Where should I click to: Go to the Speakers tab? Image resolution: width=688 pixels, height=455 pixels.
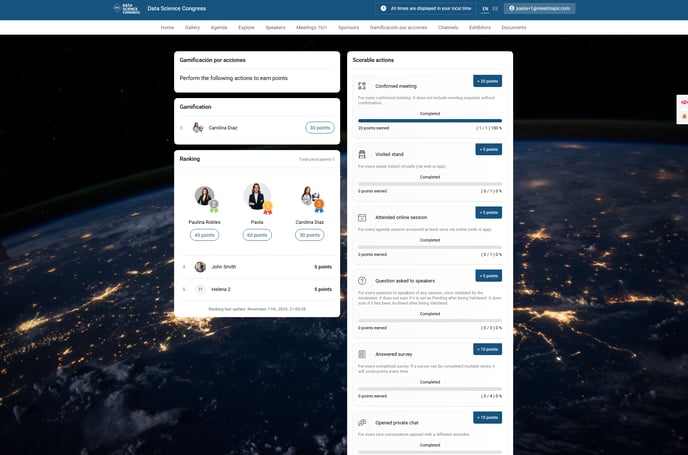click(x=275, y=28)
